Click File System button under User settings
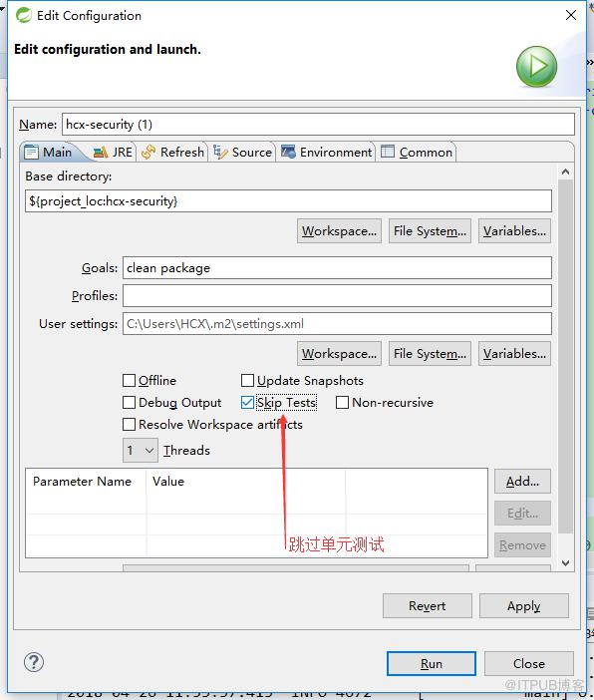This screenshot has height=700, width=594. (430, 354)
